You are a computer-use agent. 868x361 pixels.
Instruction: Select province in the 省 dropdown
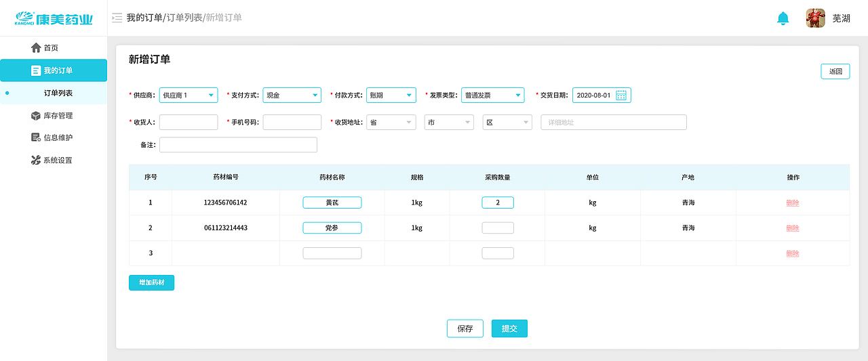click(x=391, y=123)
